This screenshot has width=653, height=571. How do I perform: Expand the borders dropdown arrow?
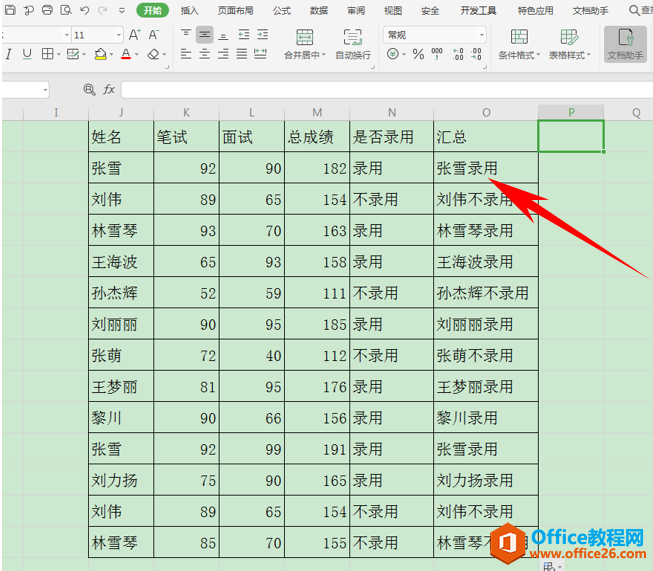(58, 55)
